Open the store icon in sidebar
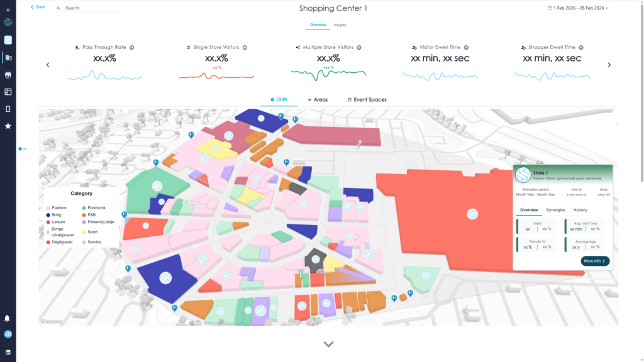 pos(8,75)
